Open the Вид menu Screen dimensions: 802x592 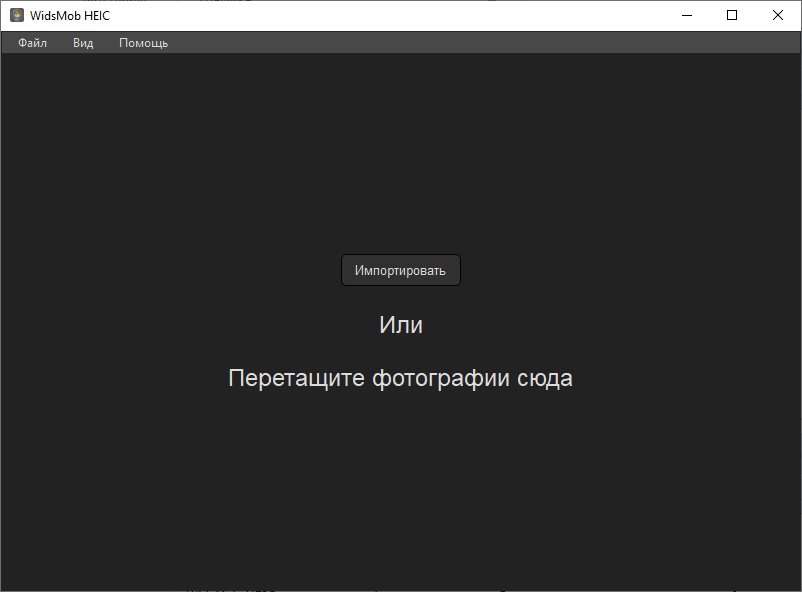[83, 43]
